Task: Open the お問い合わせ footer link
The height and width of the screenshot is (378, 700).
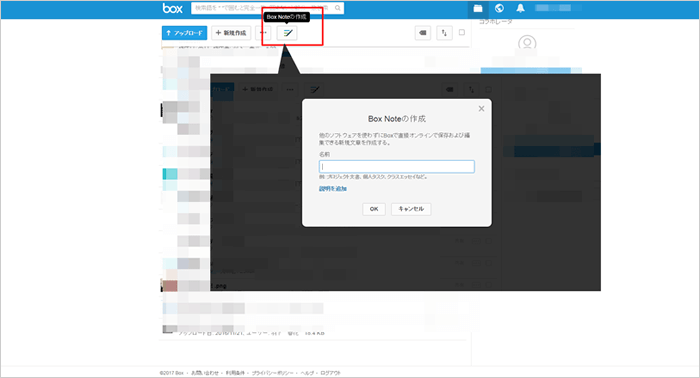Action: 205,373
